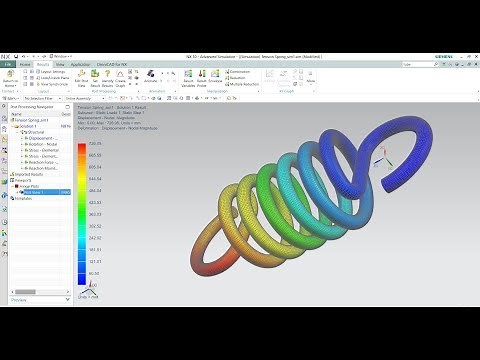Select Reaction Force result in tree
Image resolution: width=480 pixels, height=360 pixels.
click(43, 162)
